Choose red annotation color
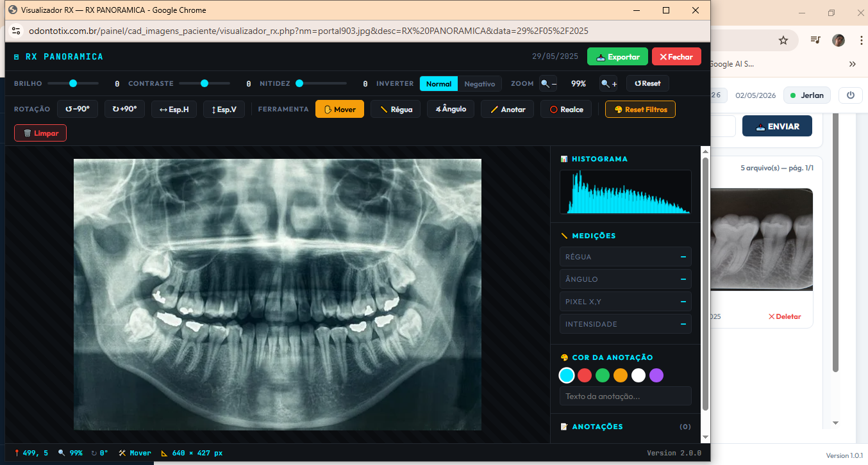The image size is (868, 465). (585, 375)
